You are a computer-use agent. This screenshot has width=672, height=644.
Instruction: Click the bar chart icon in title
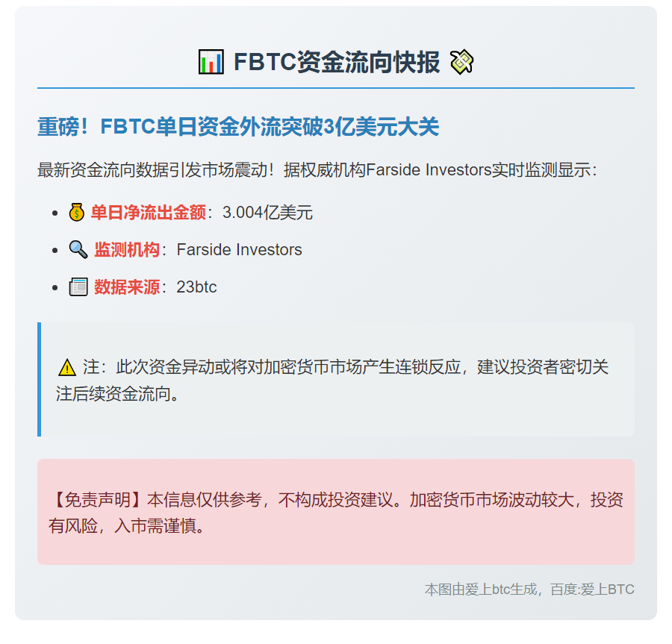coord(211,63)
